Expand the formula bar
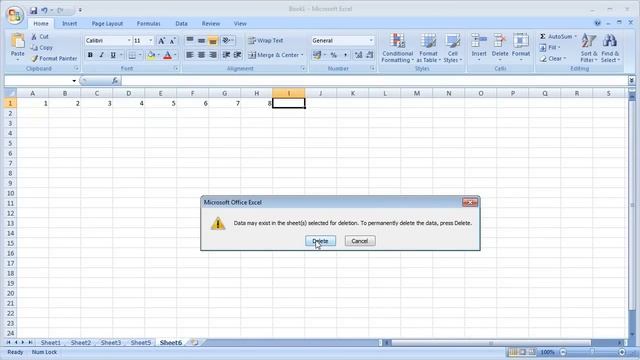 point(631,80)
